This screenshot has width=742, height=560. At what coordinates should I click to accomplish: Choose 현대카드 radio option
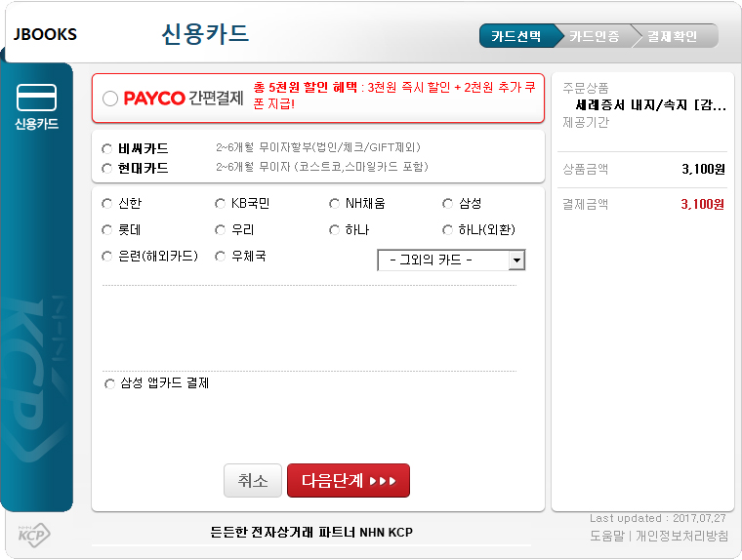[107, 169]
